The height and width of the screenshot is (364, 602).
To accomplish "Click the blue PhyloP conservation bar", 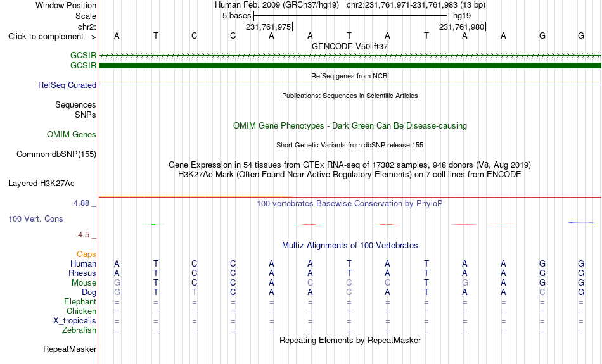I will click(x=581, y=223).
